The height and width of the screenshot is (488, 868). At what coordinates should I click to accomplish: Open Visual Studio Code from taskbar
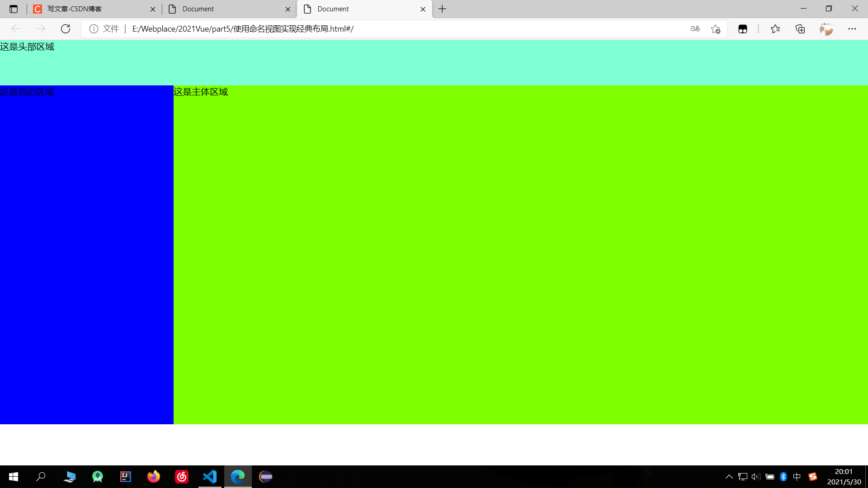point(210,477)
